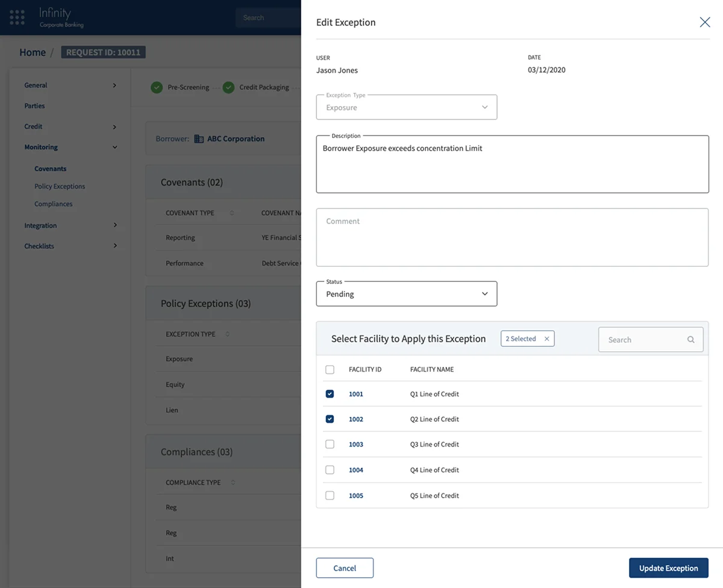723x588 pixels.
Task: Select Policy Exceptions in the sidebar
Action: coord(60,186)
